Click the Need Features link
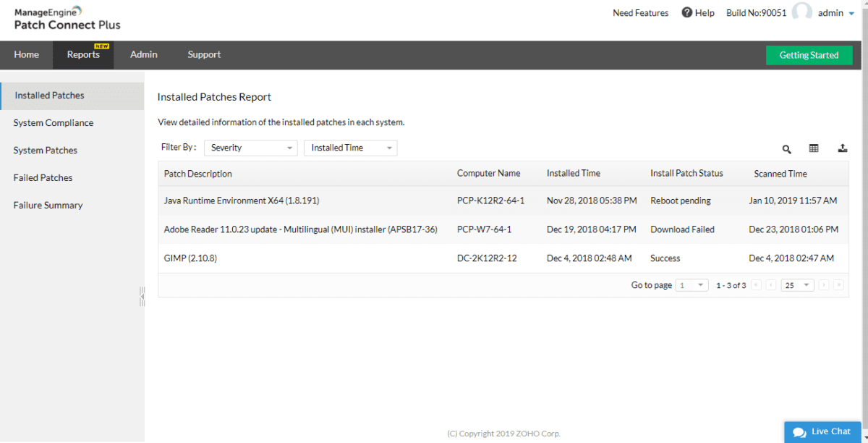The width and height of the screenshot is (868, 443). coord(640,12)
